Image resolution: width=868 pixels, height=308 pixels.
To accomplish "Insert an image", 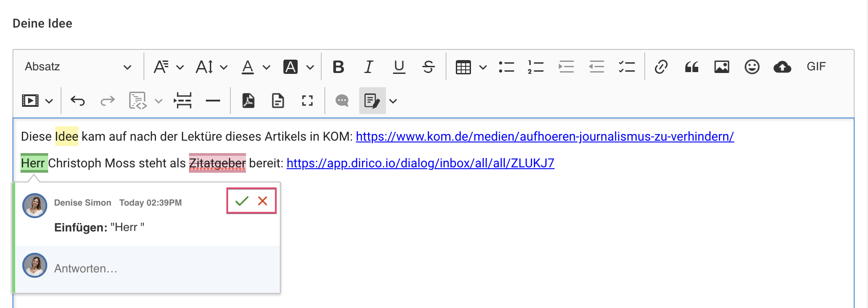I will click(x=722, y=67).
